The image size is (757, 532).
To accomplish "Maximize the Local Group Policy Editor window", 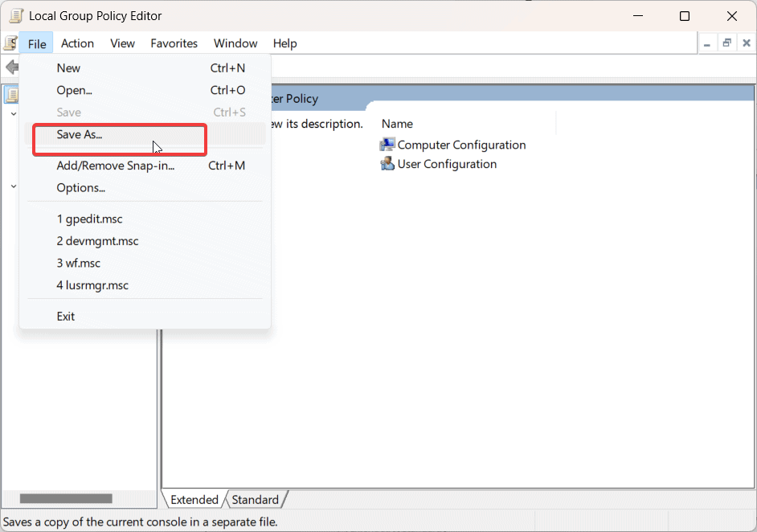I will tap(685, 16).
